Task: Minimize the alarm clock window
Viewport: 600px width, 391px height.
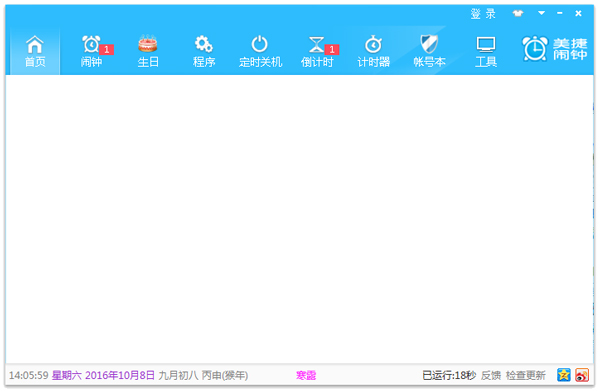Action: pyautogui.click(x=560, y=13)
